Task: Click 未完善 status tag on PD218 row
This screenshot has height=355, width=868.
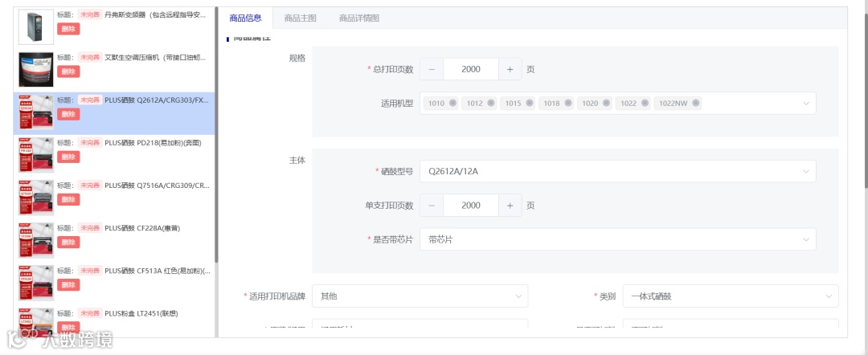Action: (90, 143)
